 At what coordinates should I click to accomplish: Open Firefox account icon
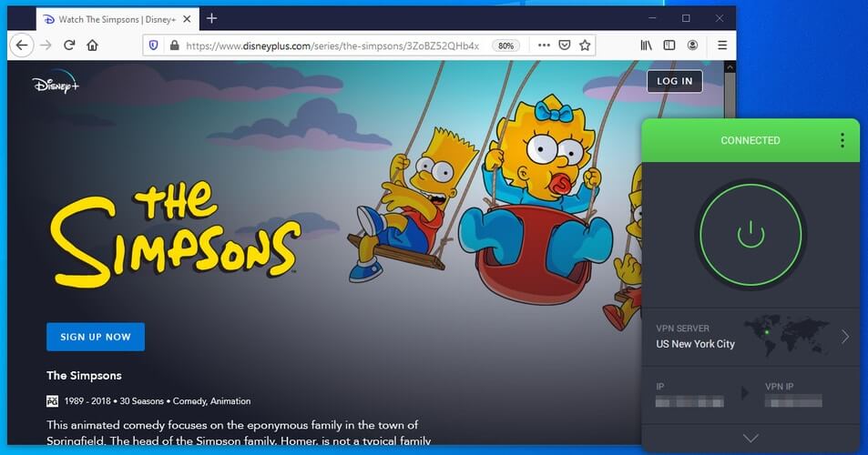tap(692, 45)
